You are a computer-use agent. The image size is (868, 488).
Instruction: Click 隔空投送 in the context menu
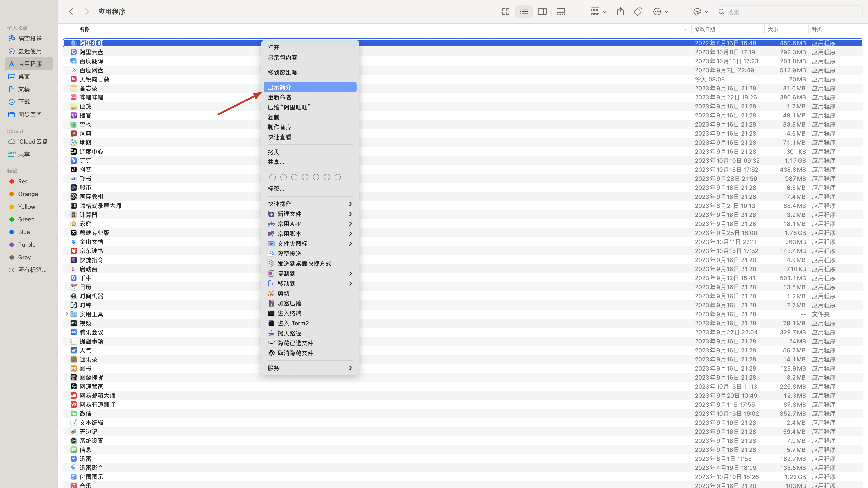[x=310, y=253]
